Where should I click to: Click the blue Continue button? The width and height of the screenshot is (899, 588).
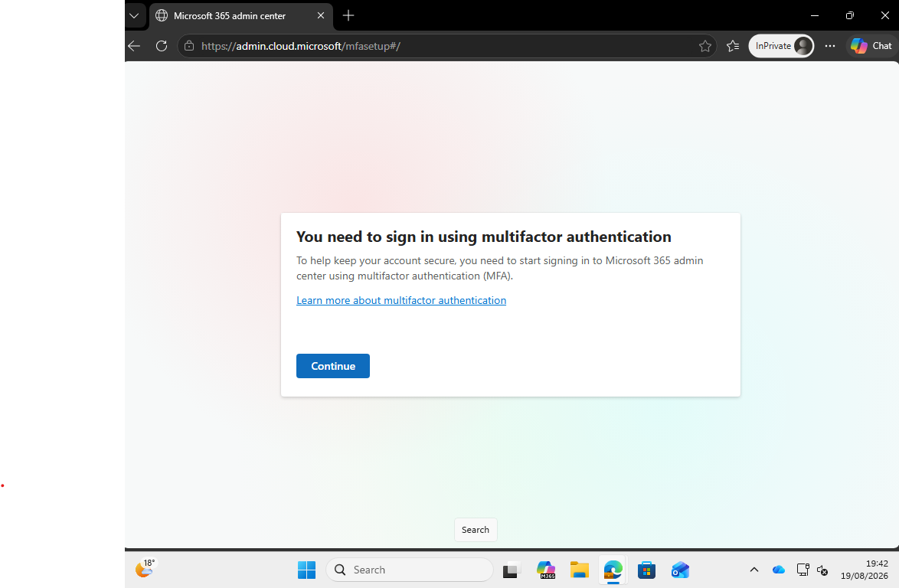(x=332, y=366)
